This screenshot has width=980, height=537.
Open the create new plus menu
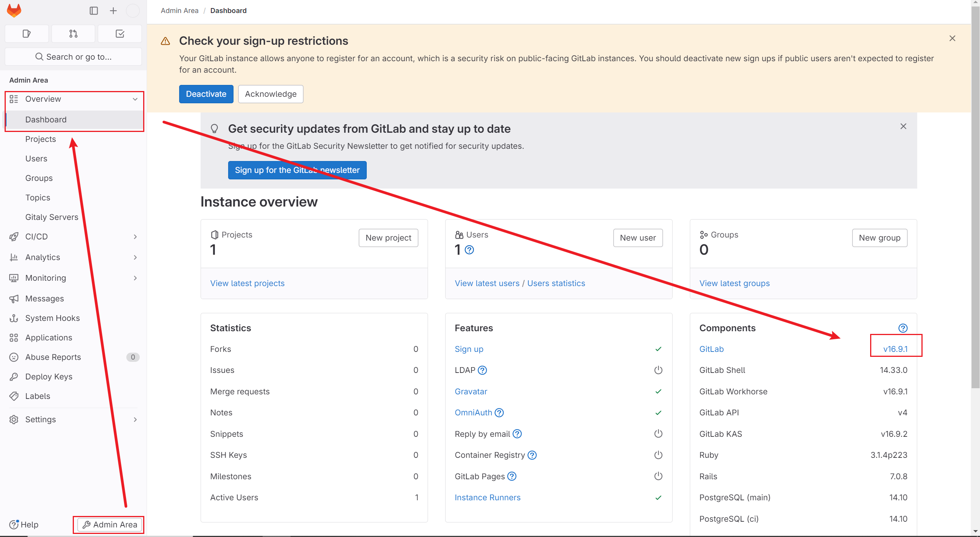[113, 11]
